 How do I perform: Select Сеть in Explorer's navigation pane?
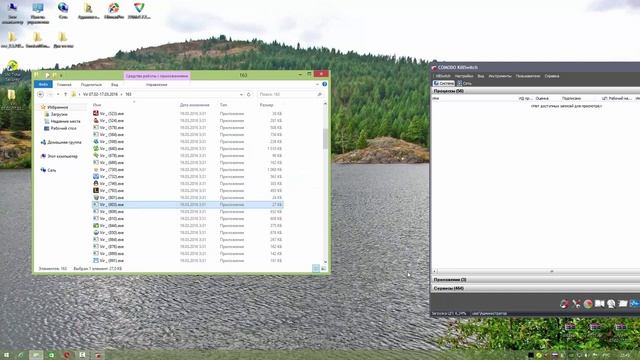(x=49, y=170)
